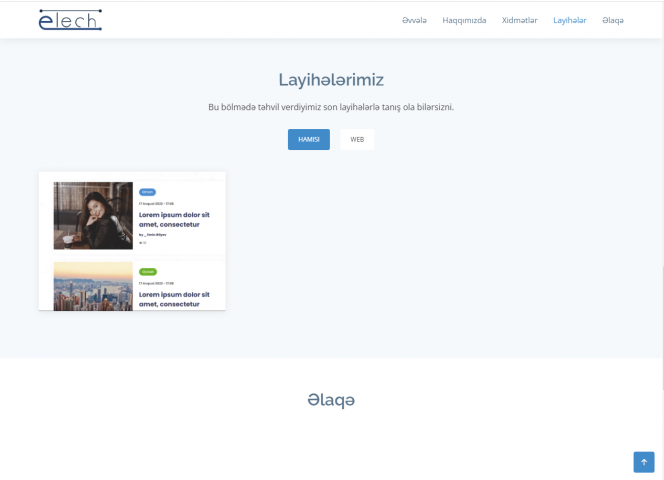The image size is (664, 480).
Task: Click the scroll-to-top arrow button
Action: 644,462
